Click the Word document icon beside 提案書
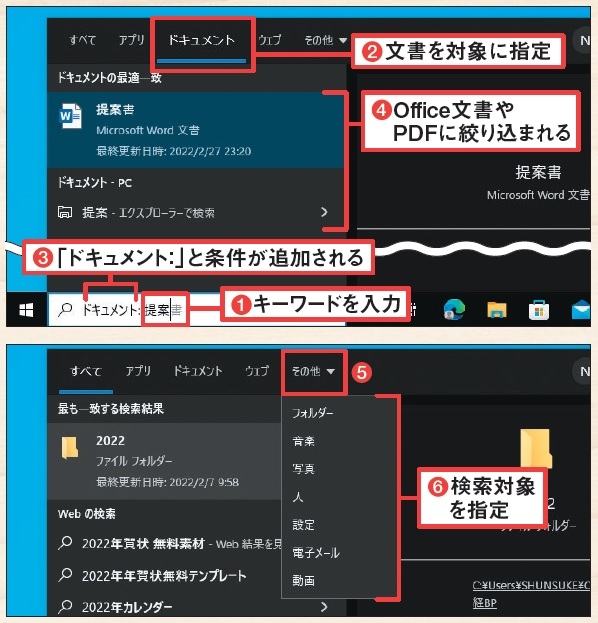 [x=70, y=116]
